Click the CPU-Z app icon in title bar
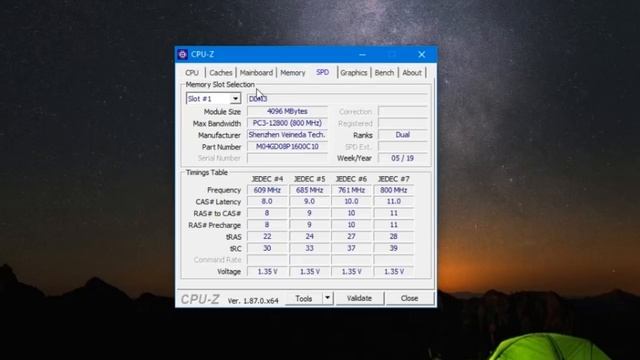This screenshot has height=360, width=640. 182,54
